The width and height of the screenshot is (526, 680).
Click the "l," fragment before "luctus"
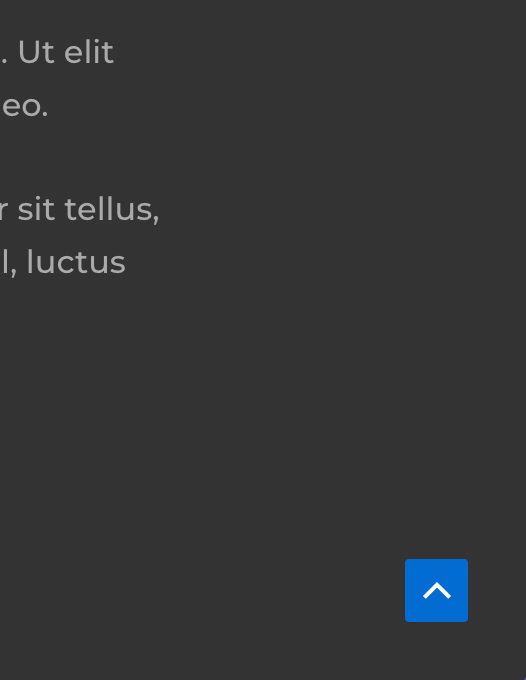(8, 263)
